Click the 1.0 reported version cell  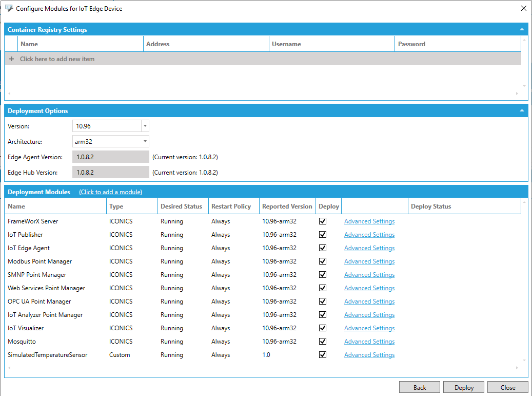(x=266, y=354)
